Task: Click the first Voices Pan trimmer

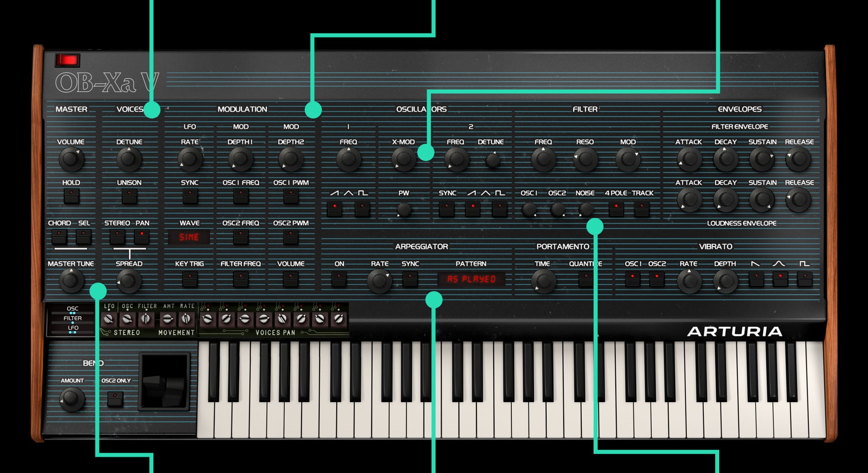Action: 208,319
